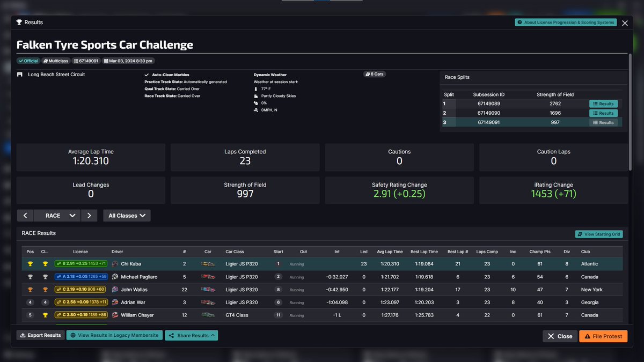Click the -0:32.027 interval value

(337, 277)
